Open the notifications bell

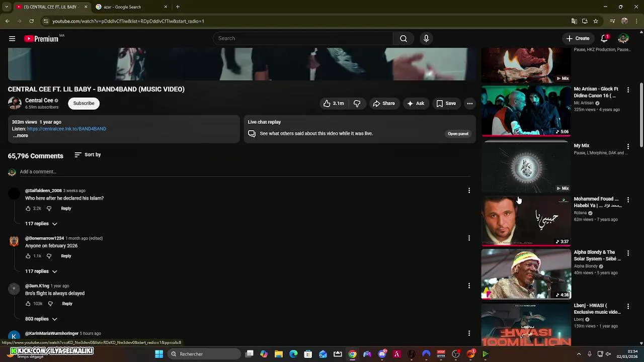pos(605,39)
